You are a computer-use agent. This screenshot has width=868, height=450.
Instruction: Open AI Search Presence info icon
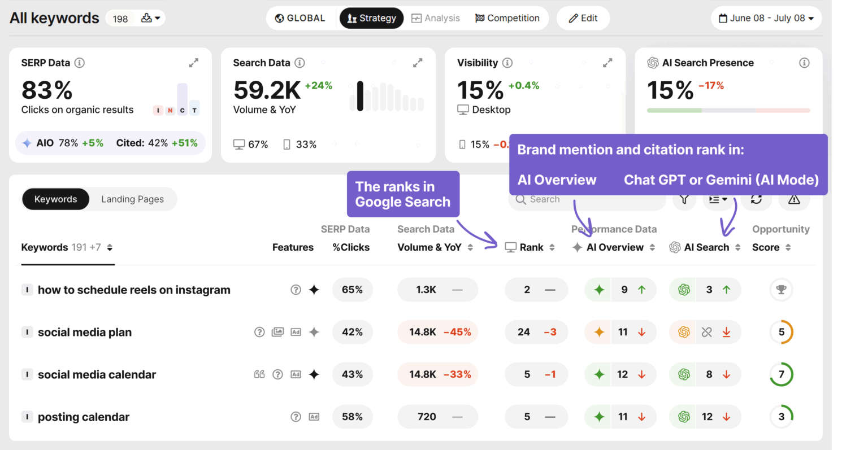click(804, 63)
